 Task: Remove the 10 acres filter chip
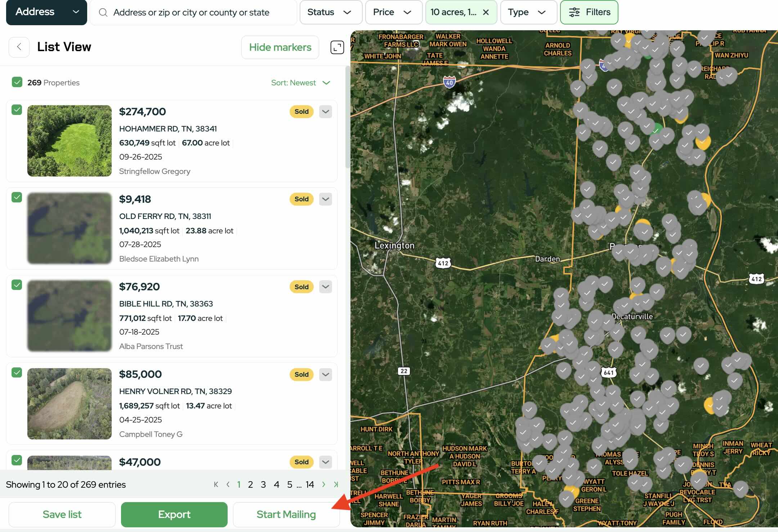point(486,12)
